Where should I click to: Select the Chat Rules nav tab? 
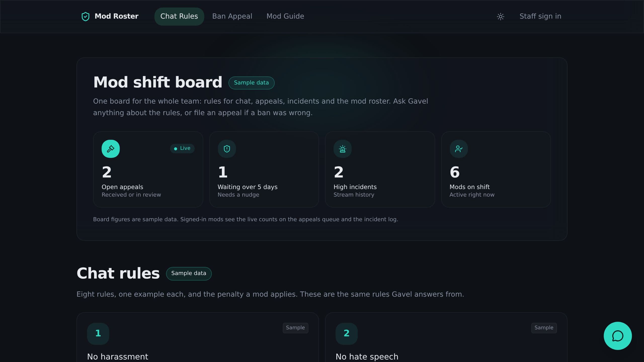179,16
